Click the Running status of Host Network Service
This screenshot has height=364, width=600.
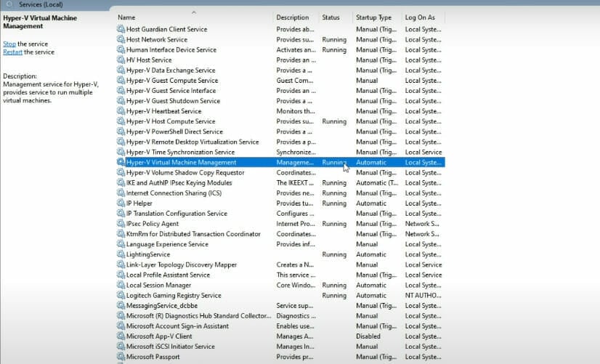coord(334,40)
